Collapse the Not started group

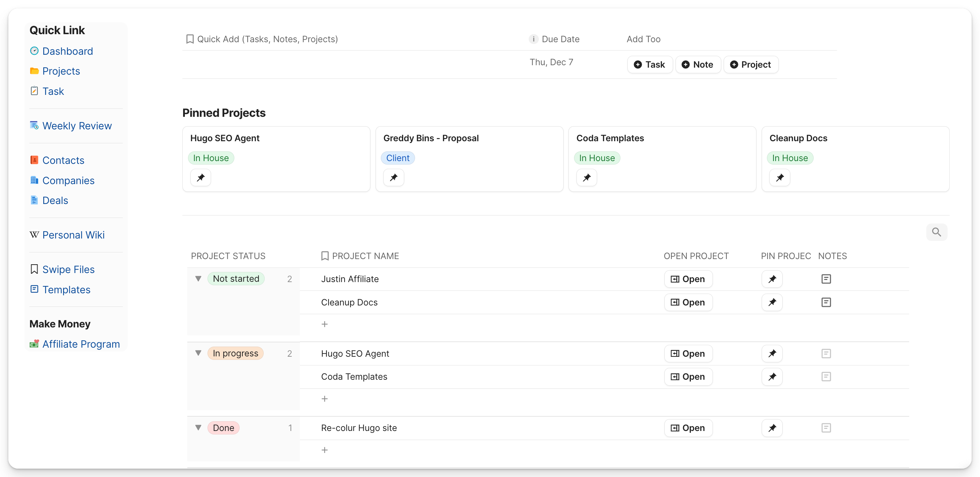point(198,279)
